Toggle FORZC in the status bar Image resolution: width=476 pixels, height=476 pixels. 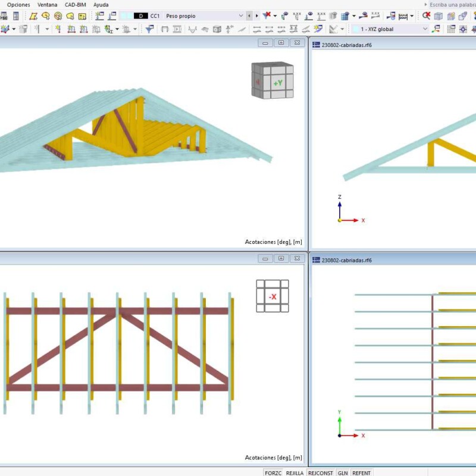273,472
